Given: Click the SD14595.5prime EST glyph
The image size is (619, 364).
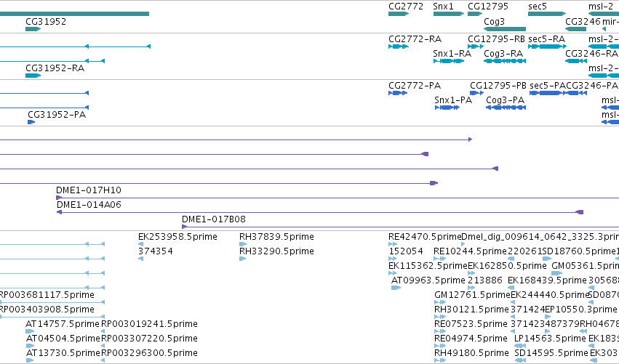Looking at the screenshot, I should tap(520, 360).
